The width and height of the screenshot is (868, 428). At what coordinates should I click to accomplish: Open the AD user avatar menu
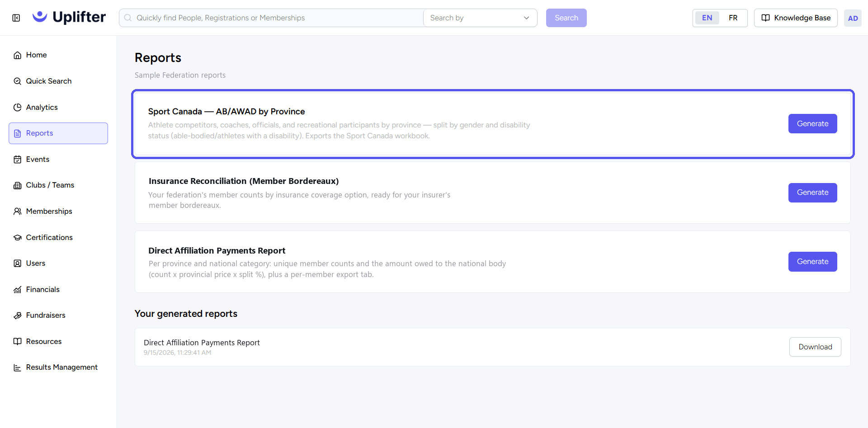pos(853,18)
